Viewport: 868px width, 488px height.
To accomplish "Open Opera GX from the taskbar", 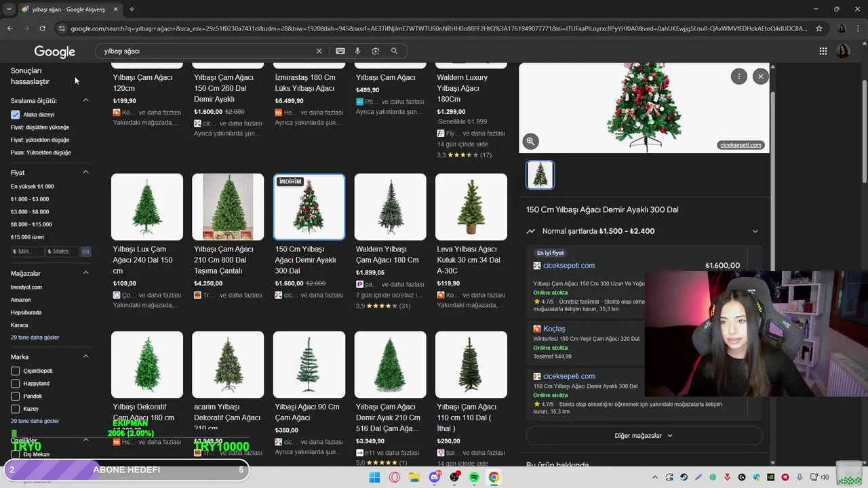I will click(x=395, y=477).
